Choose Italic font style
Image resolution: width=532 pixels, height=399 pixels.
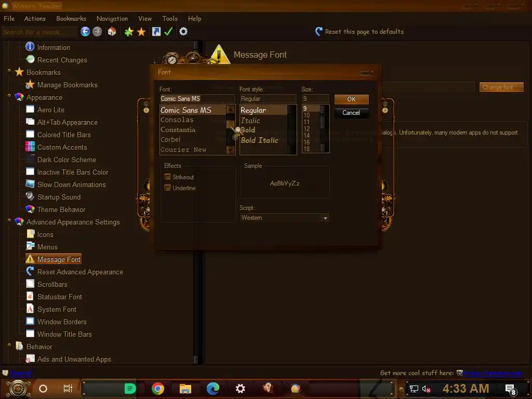point(250,121)
